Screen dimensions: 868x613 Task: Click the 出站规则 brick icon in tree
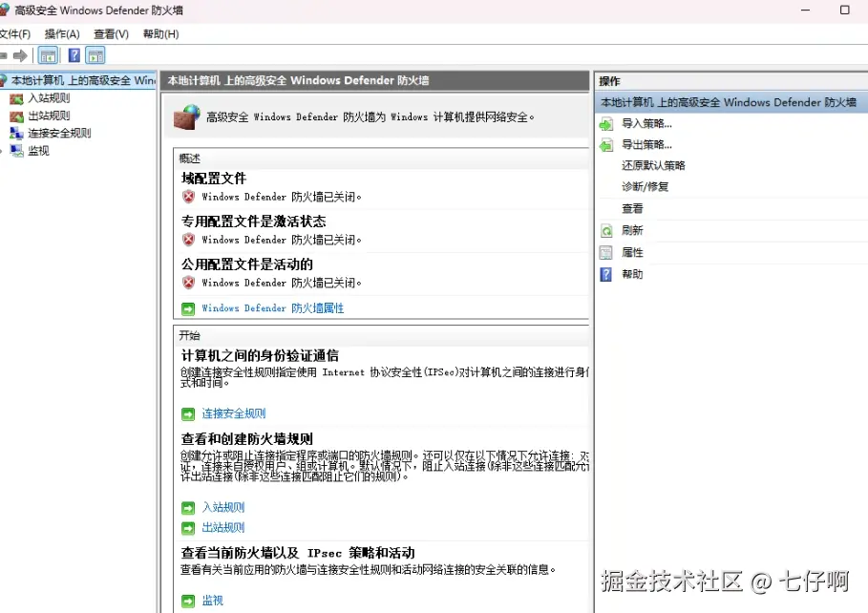[x=16, y=116]
